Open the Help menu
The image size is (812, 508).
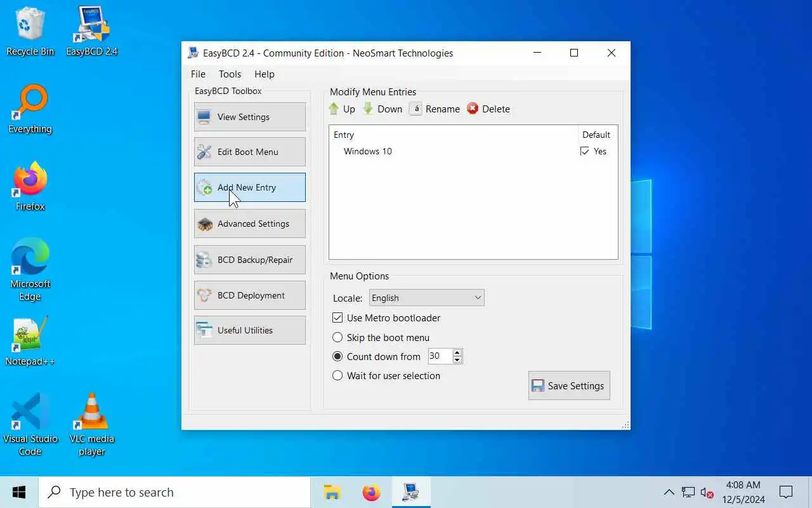tap(265, 74)
